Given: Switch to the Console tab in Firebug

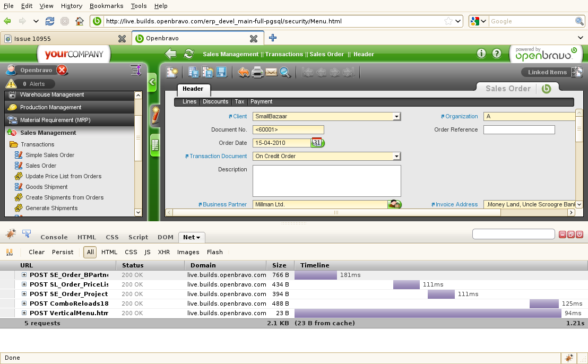Looking at the screenshot, I should pyautogui.click(x=54, y=237).
